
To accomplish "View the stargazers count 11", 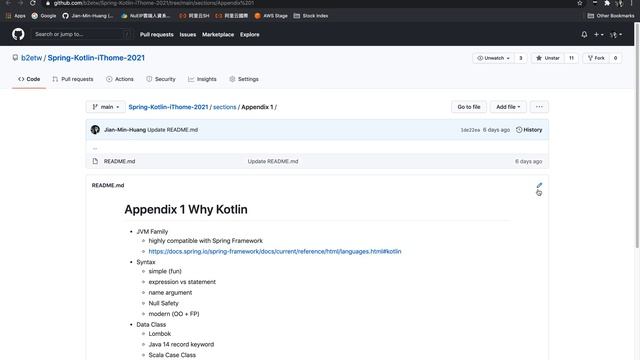I will click(x=571, y=58).
